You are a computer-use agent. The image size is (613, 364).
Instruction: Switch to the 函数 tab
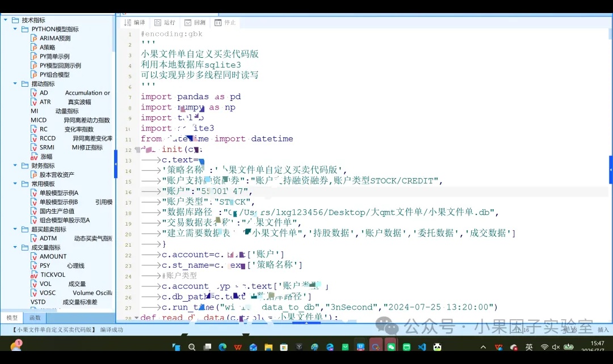click(x=35, y=318)
